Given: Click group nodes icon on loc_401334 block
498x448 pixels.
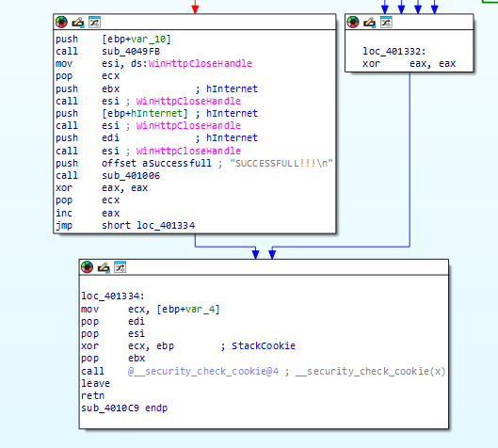Looking at the screenshot, I should click(120, 267).
